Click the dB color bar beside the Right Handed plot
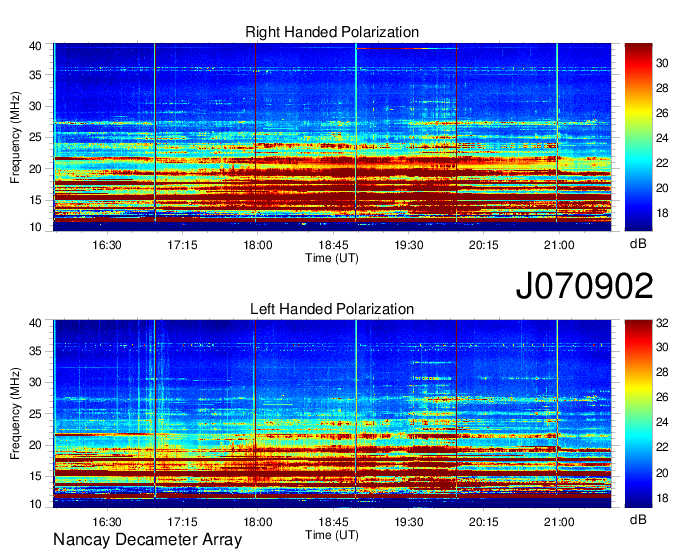 pos(638,137)
